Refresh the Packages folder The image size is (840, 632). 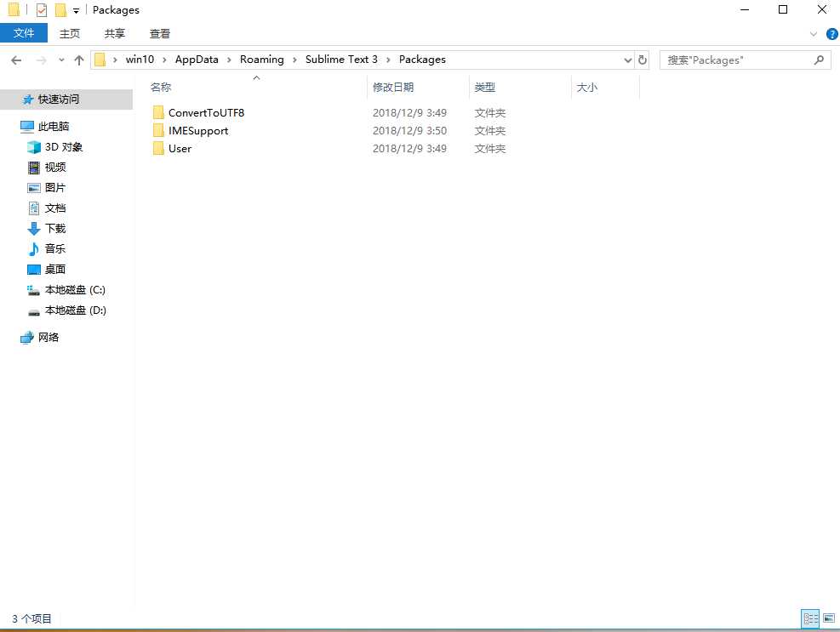point(643,60)
